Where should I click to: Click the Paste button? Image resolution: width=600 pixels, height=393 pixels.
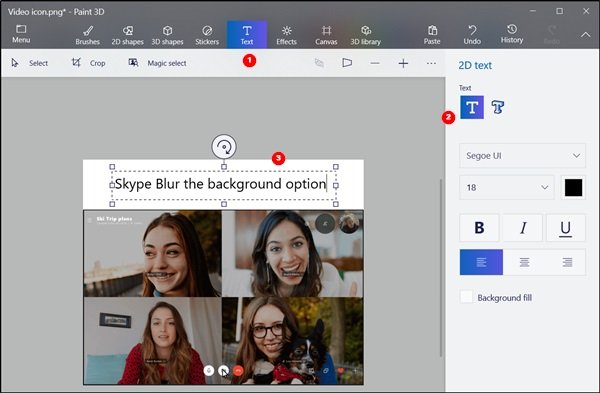(432, 35)
